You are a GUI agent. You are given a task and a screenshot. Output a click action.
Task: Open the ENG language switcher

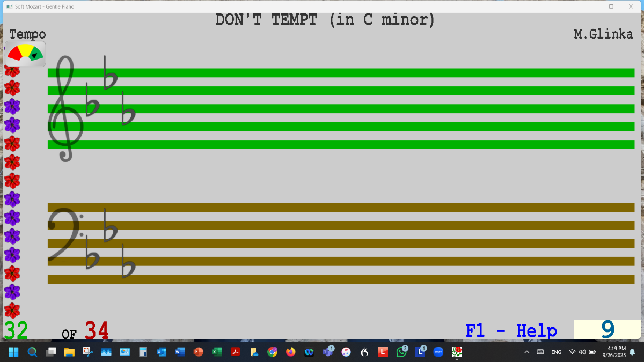557,352
